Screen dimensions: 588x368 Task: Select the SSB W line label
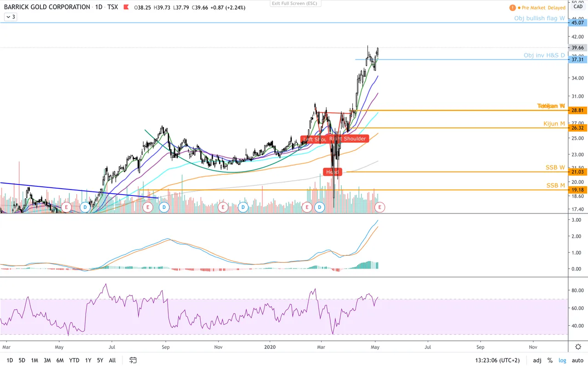(555, 167)
